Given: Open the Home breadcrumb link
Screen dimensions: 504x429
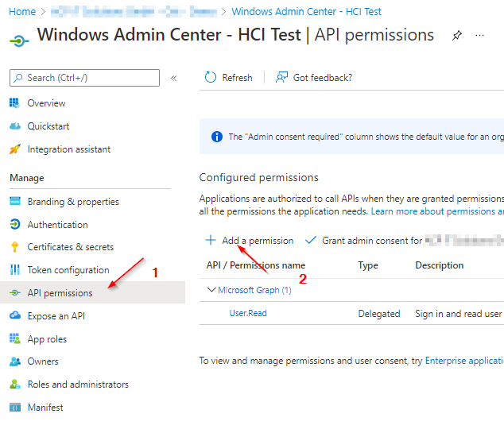Looking at the screenshot, I should point(22,12).
